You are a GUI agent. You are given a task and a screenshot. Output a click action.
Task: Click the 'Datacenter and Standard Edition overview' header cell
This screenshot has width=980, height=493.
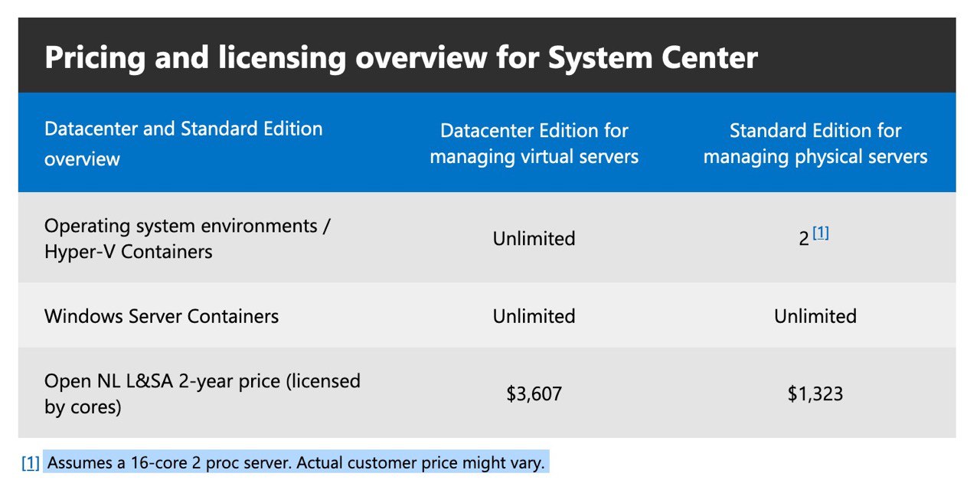pos(184,143)
